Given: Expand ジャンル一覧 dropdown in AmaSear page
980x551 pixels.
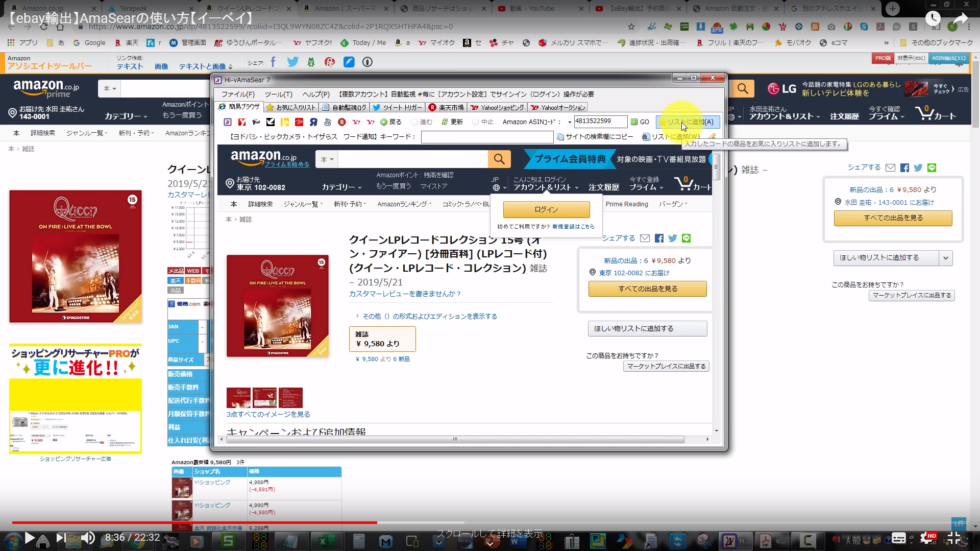Looking at the screenshot, I should coord(303,204).
